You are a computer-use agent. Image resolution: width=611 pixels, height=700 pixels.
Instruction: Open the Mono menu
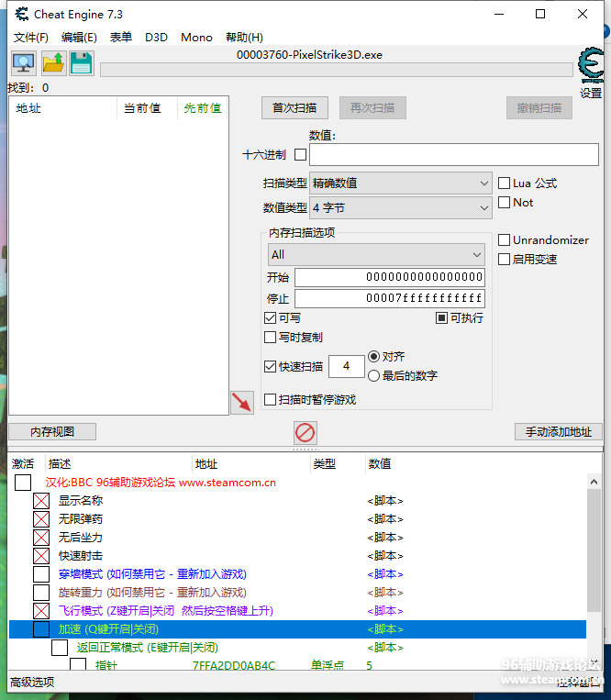[x=196, y=38]
